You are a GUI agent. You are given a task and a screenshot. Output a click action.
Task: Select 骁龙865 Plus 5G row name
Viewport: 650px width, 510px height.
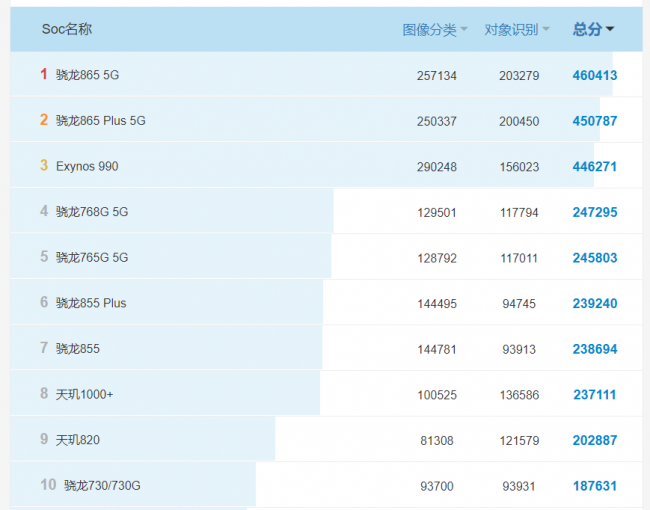[x=101, y=121]
